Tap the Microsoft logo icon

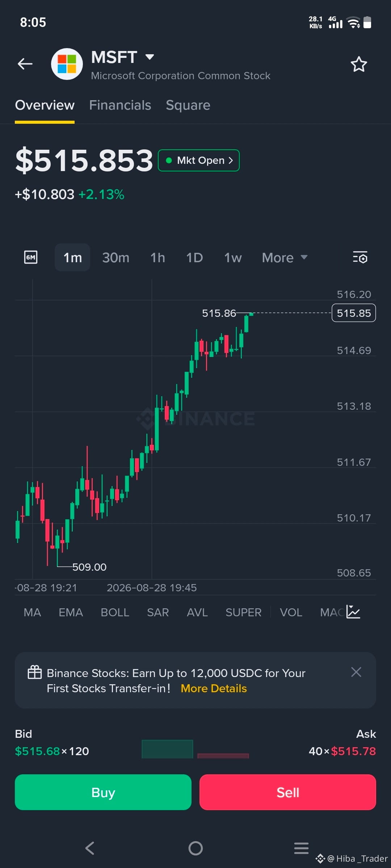67,64
